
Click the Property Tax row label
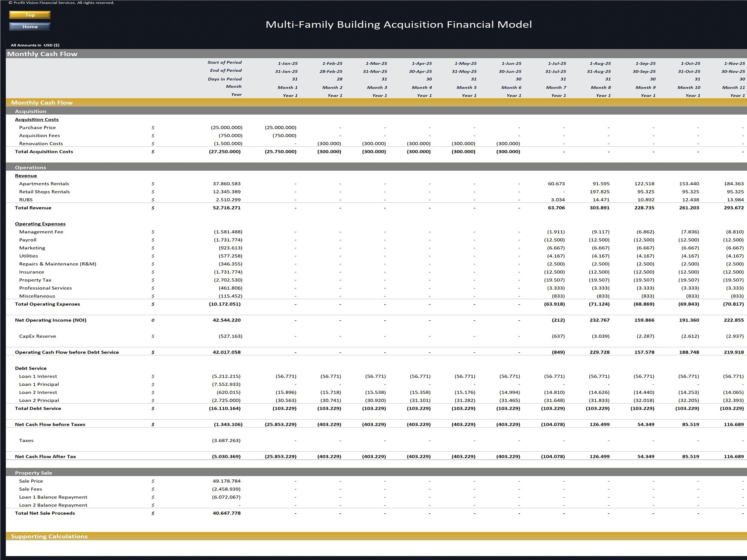(35, 280)
